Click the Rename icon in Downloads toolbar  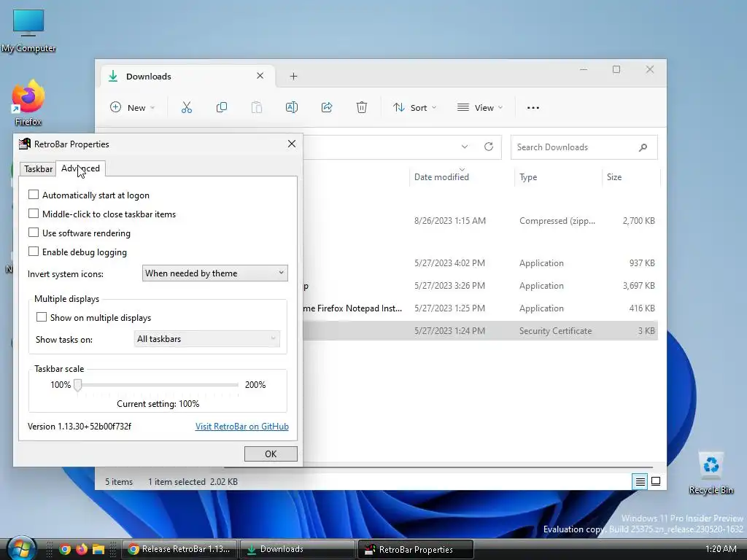pyautogui.click(x=292, y=108)
